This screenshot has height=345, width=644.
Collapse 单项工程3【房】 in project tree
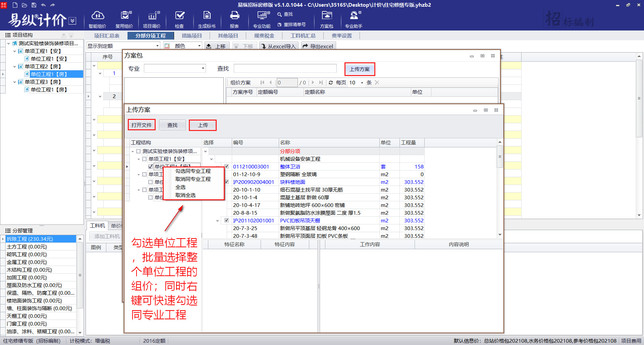tap(14, 82)
